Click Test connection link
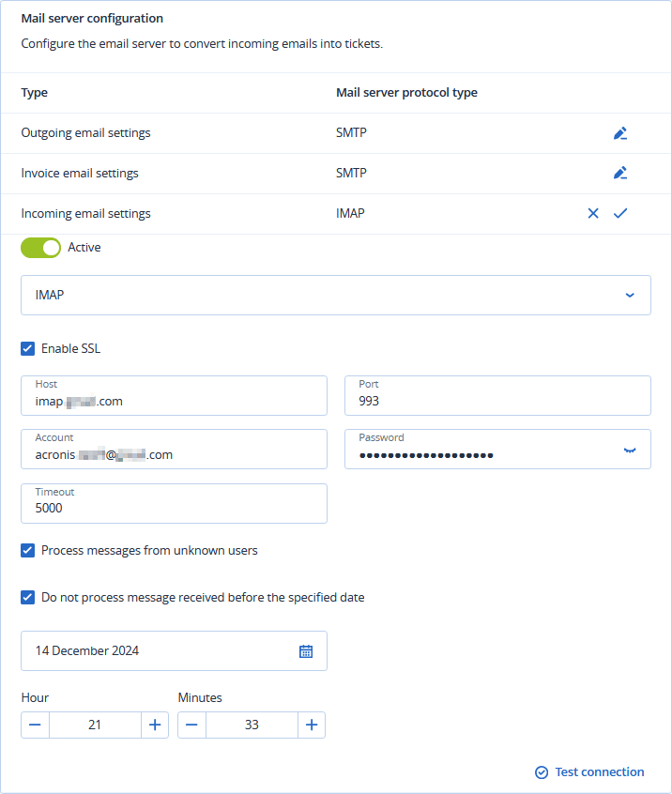The image size is (672, 794). tap(589, 772)
